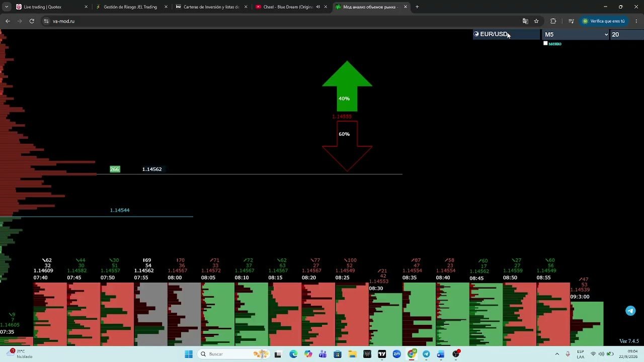
Task: Click the 1.14562 price level label
Action: pyautogui.click(x=152, y=169)
